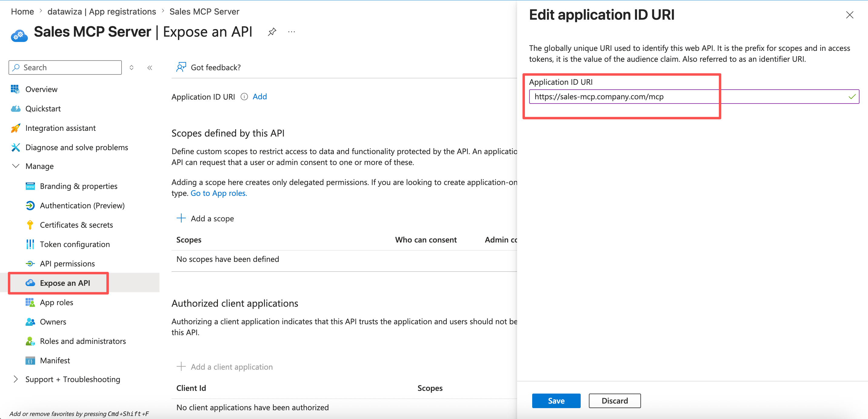Click the Certificates & secrets key icon
Image resolution: width=868 pixels, height=419 pixels.
pyautogui.click(x=30, y=225)
